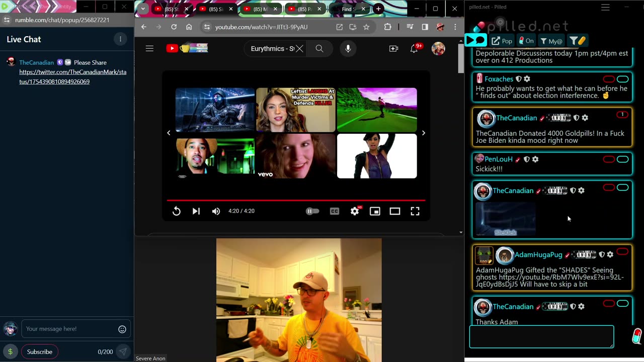Show previous suggested videos with left arrow
The image size is (644, 362).
169,133
